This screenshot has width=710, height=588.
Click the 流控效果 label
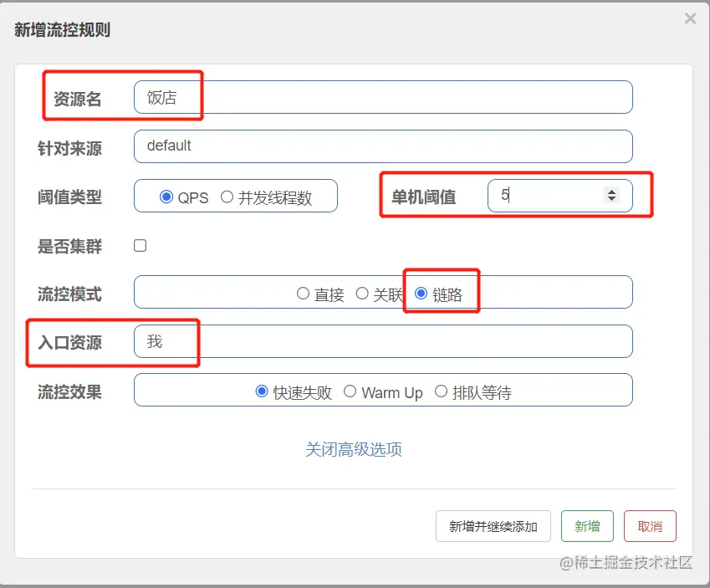point(69,391)
